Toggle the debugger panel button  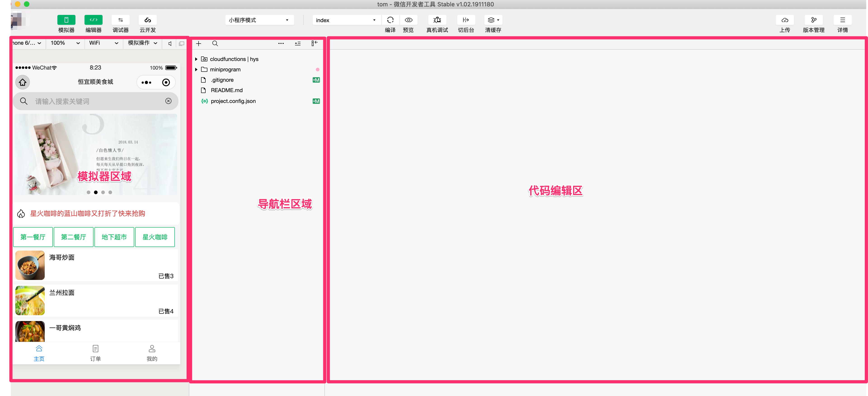point(121,20)
